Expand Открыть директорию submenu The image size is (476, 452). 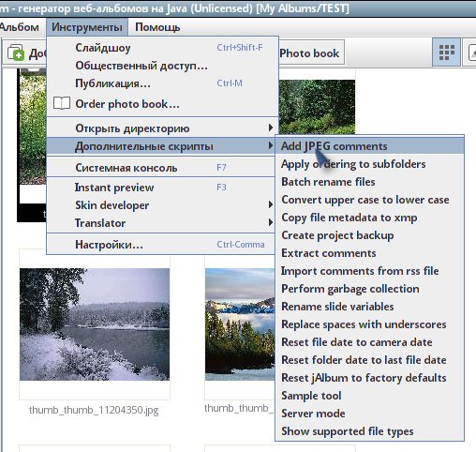point(162,128)
